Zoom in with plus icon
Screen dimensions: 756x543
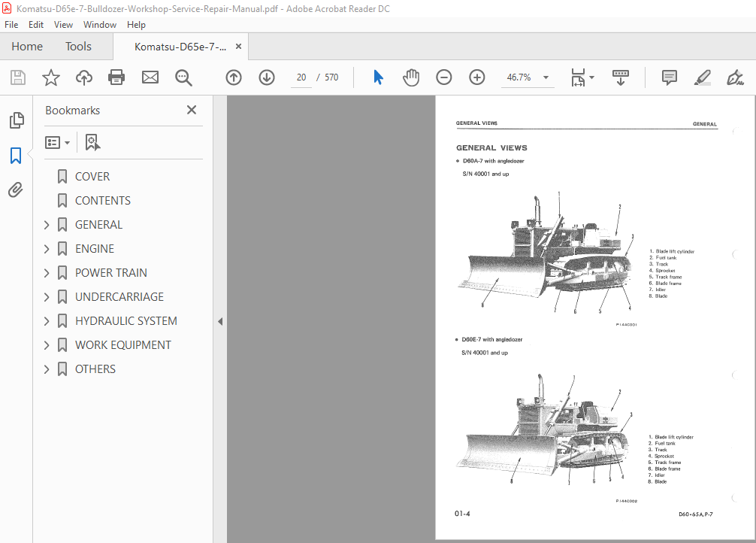click(477, 77)
